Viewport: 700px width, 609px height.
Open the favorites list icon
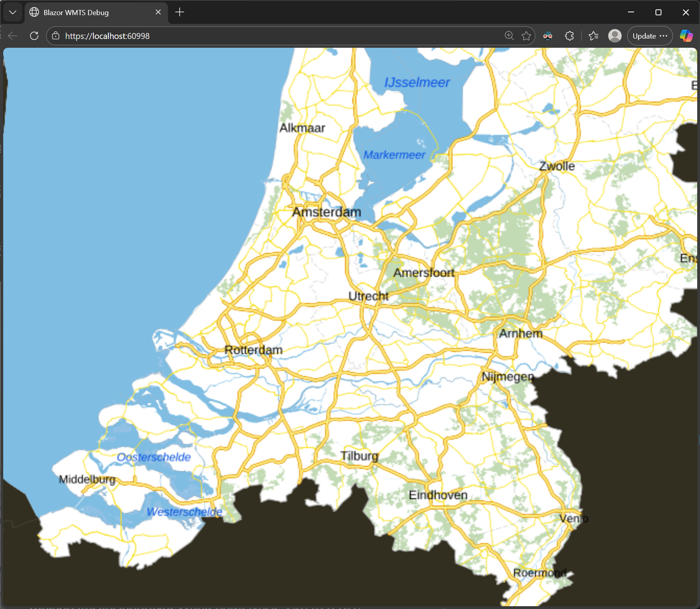(593, 36)
